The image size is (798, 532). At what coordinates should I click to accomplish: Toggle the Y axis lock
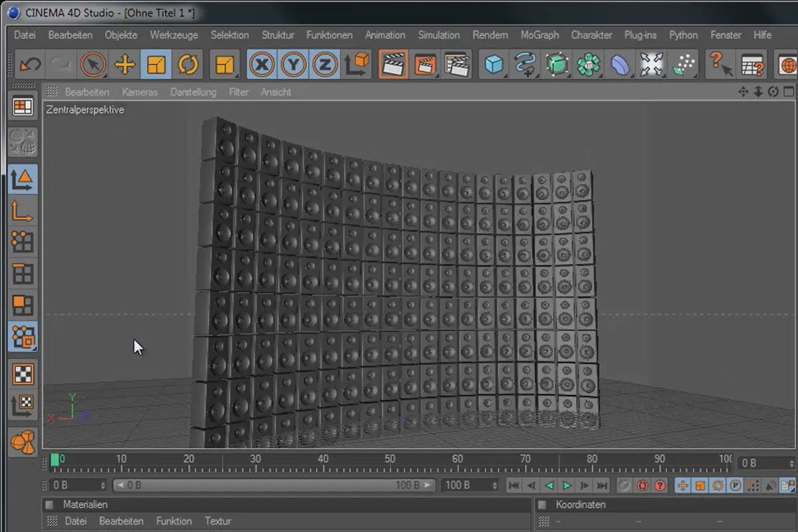pos(293,65)
